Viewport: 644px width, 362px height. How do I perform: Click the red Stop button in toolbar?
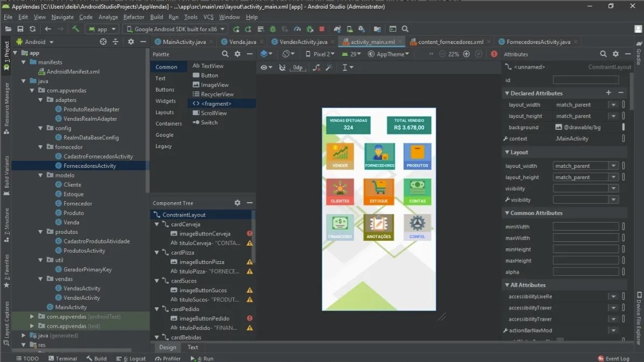[322, 29]
